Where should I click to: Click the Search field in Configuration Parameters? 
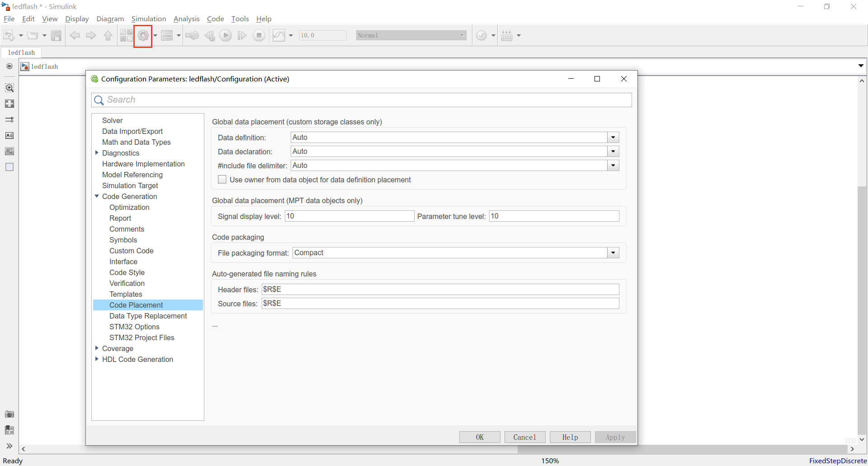point(362,100)
